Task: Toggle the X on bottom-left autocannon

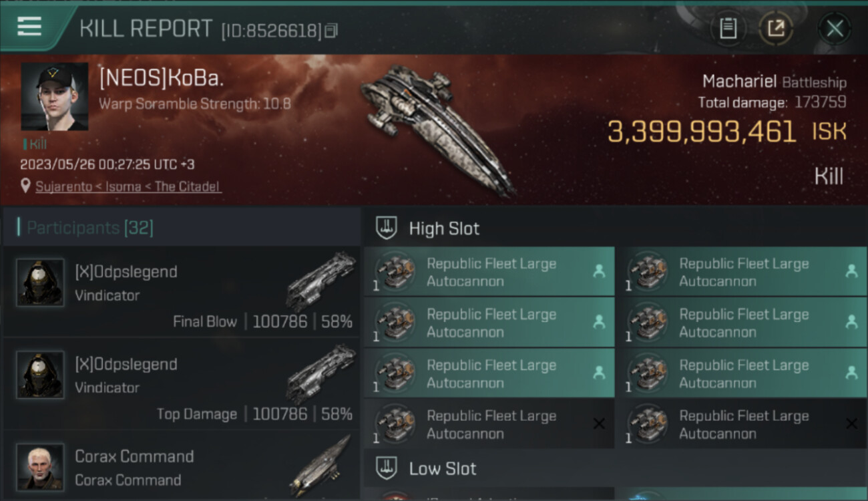Action: coord(599,424)
